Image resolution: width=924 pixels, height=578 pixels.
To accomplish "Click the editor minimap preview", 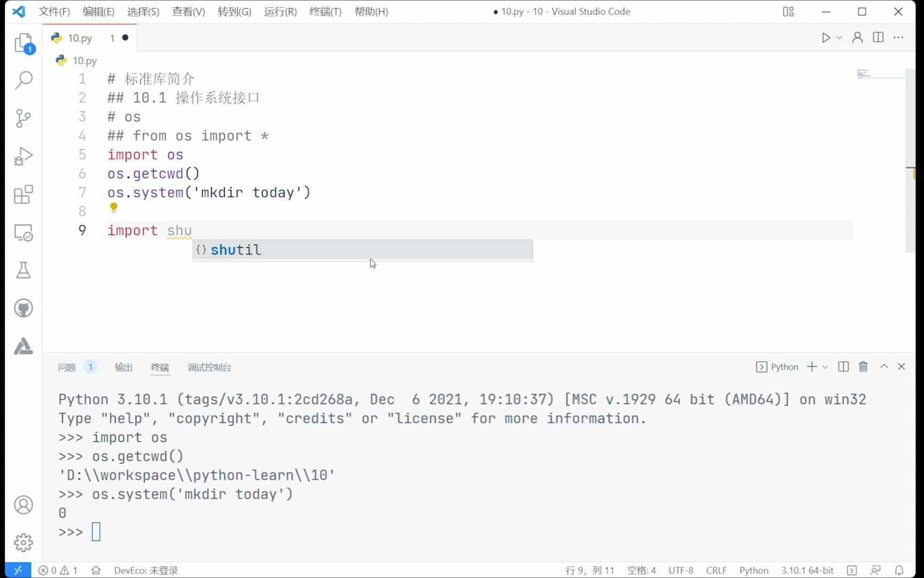I will 863,73.
